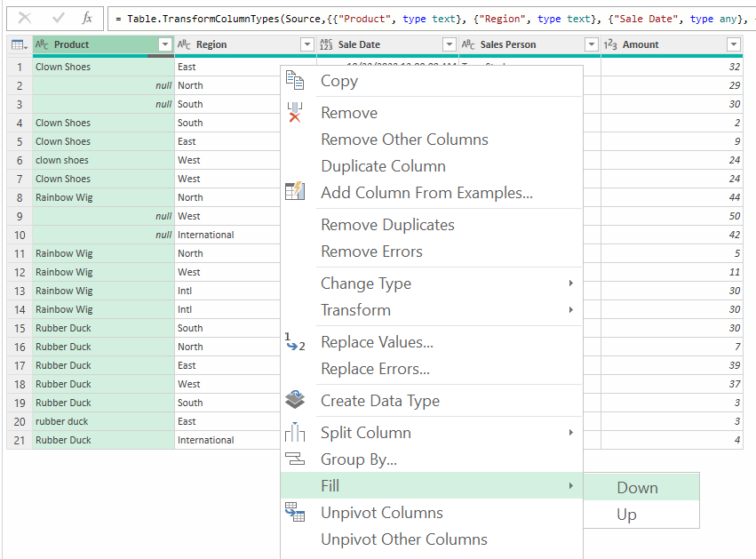
Task: Click the fx function icon
Action: click(x=87, y=18)
